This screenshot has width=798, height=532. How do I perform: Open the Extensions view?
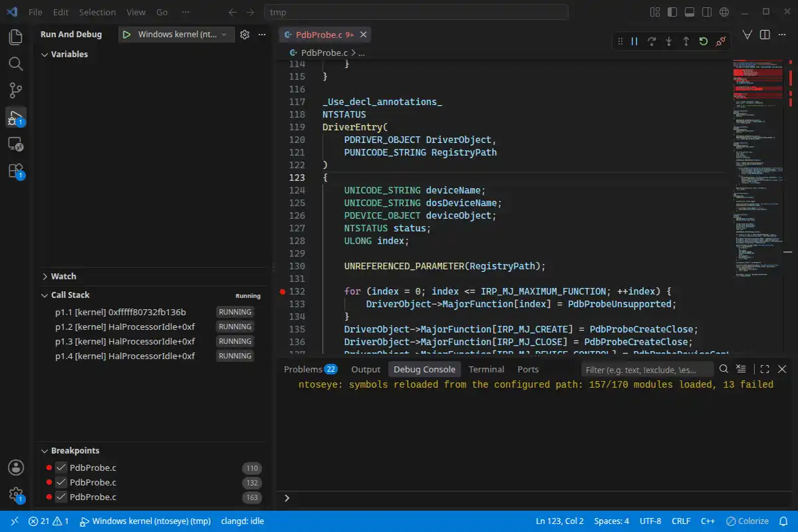click(x=16, y=171)
